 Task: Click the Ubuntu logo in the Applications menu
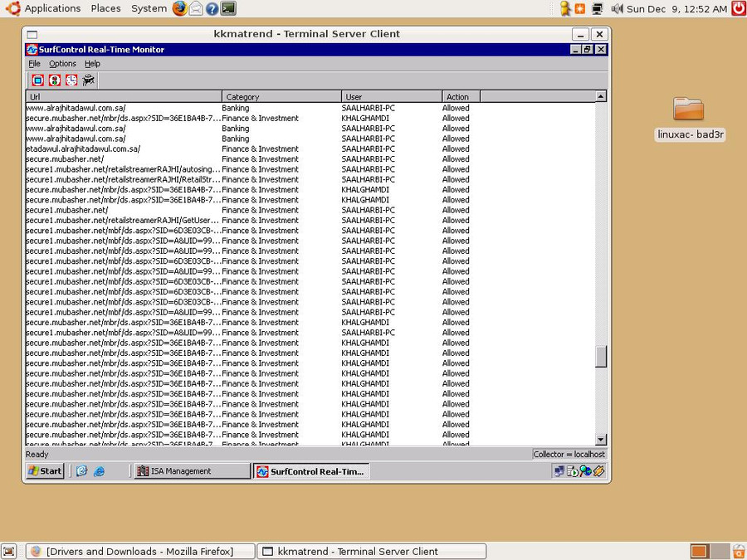coord(12,8)
